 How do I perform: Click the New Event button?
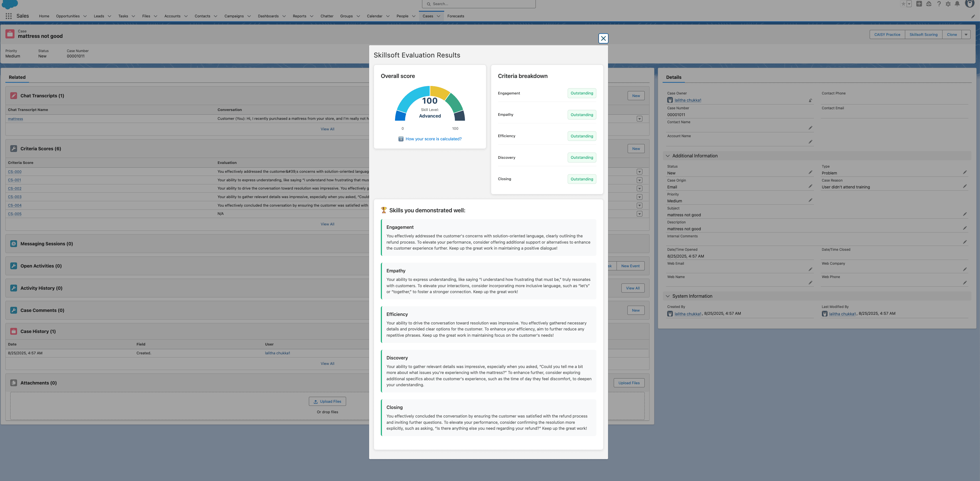(x=630, y=266)
